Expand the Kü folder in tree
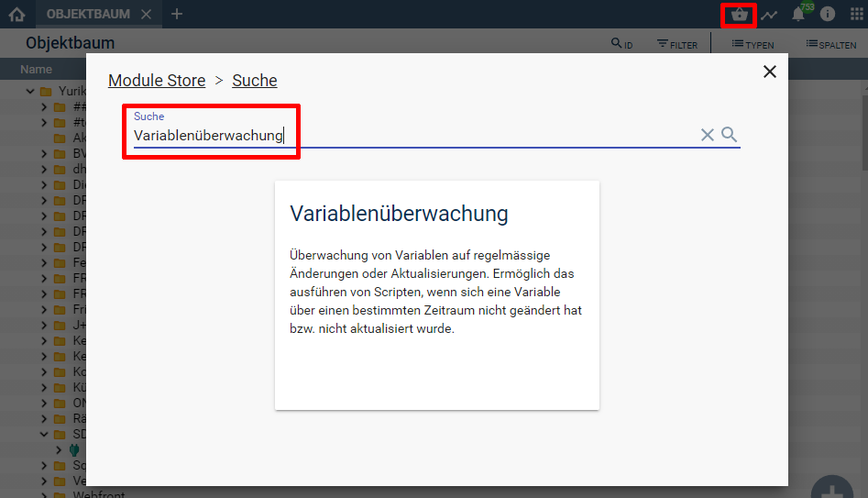The width and height of the screenshot is (868, 498). tap(44, 387)
